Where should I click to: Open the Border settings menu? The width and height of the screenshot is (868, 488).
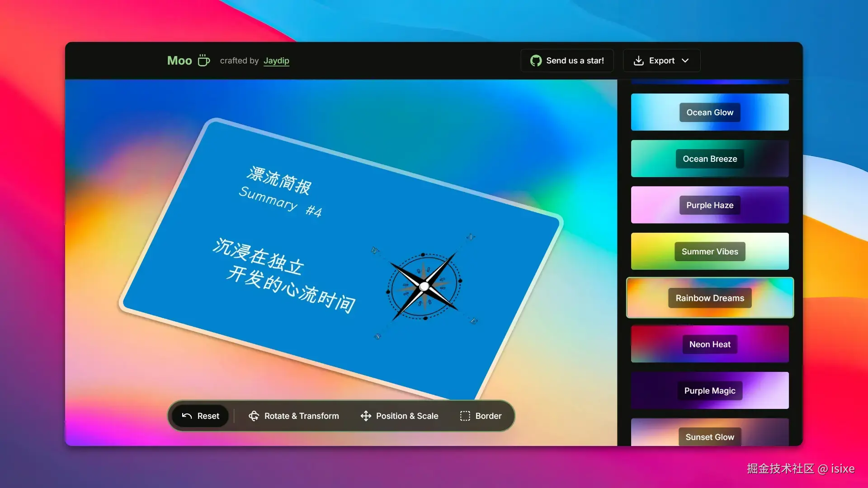(x=488, y=416)
